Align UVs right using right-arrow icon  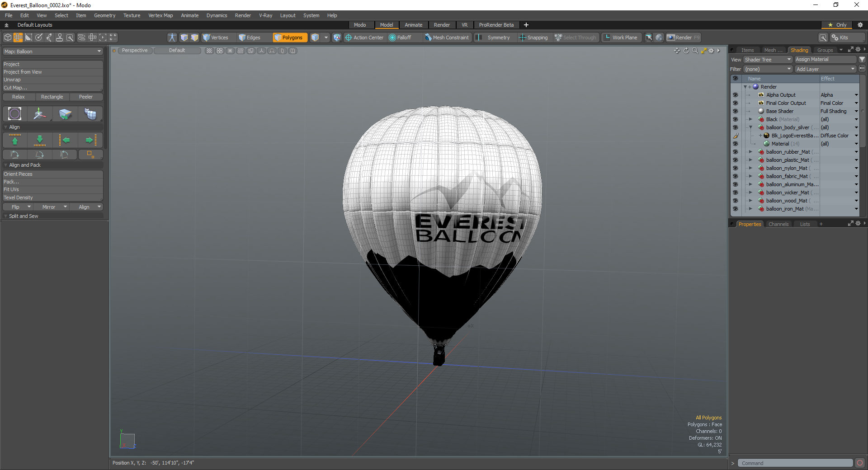[90, 140]
